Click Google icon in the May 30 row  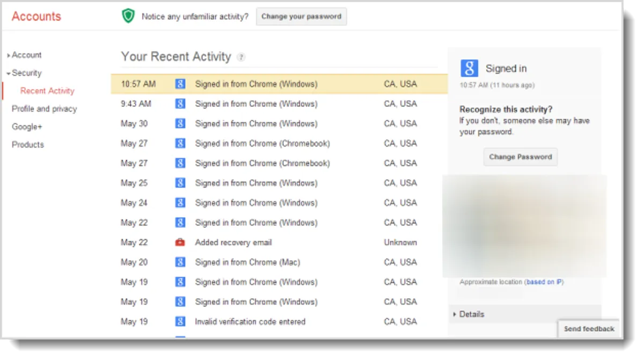[180, 124]
